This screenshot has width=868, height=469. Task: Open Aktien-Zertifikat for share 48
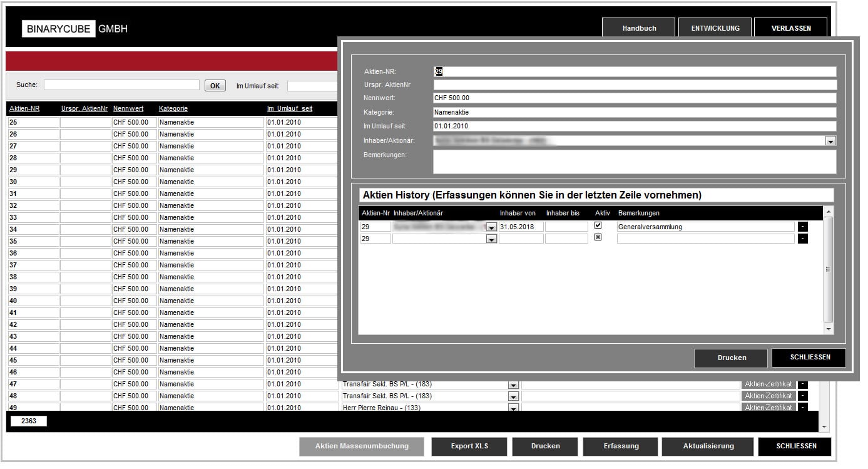click(768, 396)
